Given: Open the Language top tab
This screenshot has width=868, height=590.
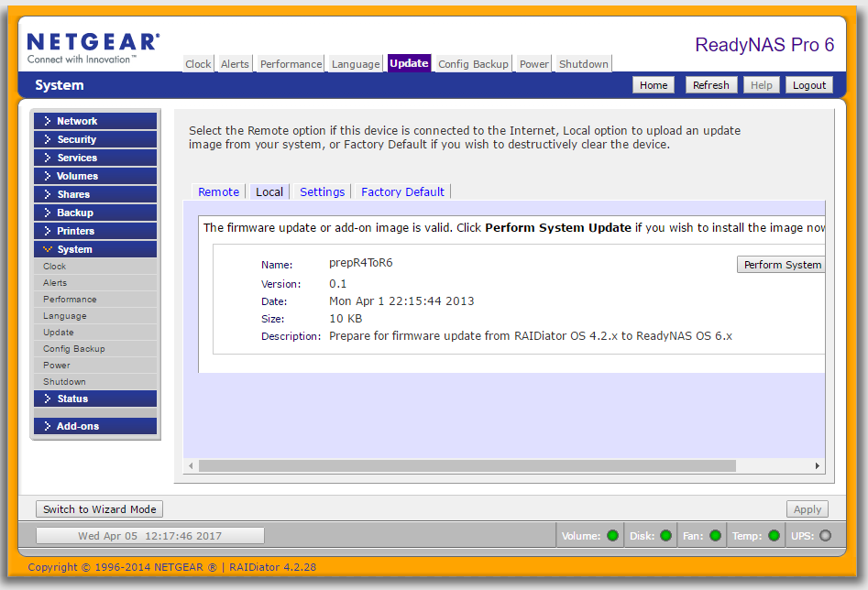Looking at the screenshot, I should 356,64.
